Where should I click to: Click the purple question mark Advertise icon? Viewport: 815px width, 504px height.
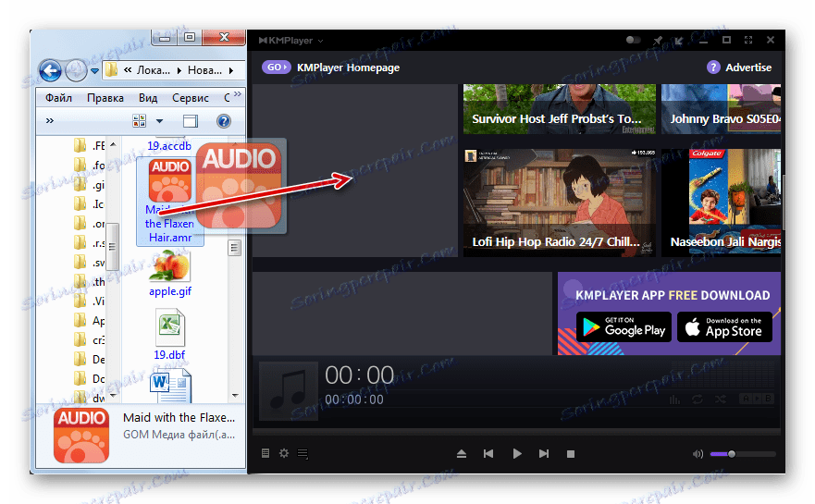pos(713,67)
